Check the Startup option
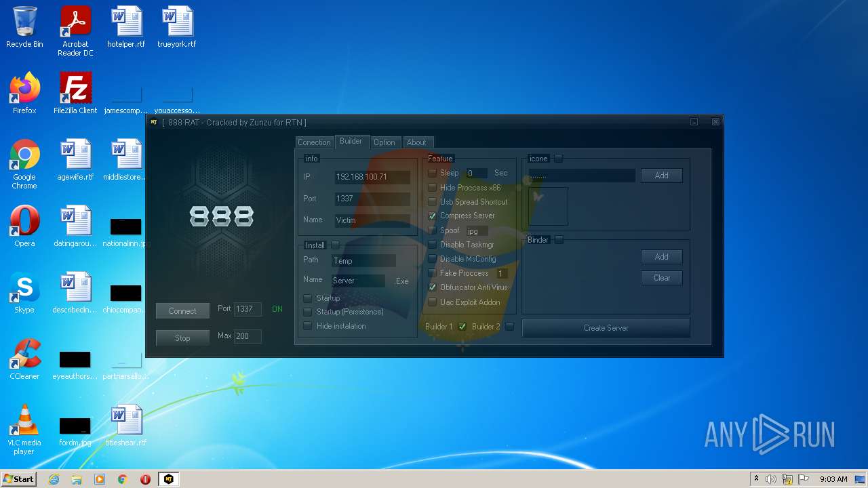Image resolution: width=868 pixels, height=488 pixels. tap(308, 298)
